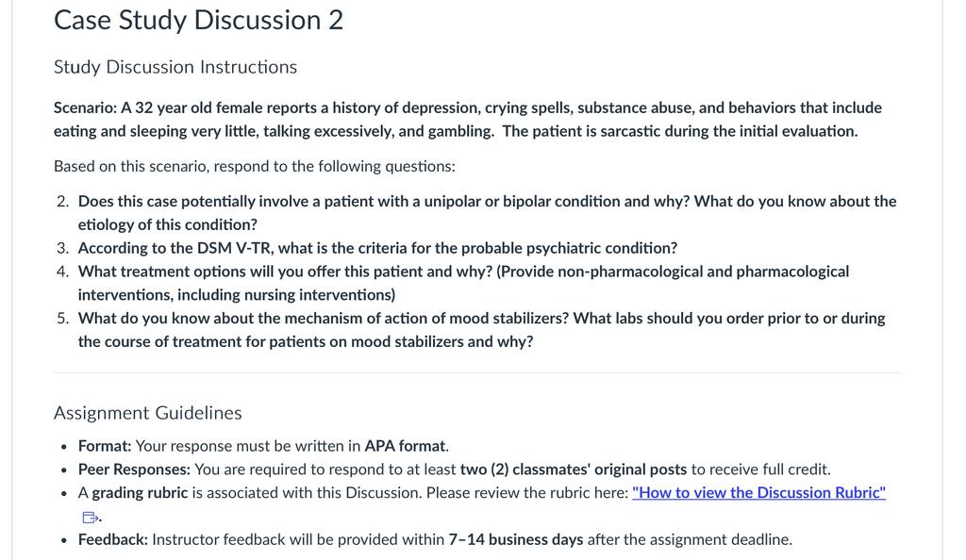Click the "Format:" guideline label
Viewport: 966px width, 560px height.
click(105, 446)
